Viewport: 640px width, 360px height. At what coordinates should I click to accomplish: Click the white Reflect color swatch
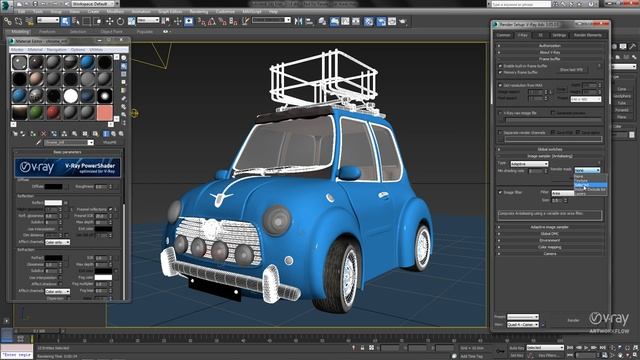(53, 202)
